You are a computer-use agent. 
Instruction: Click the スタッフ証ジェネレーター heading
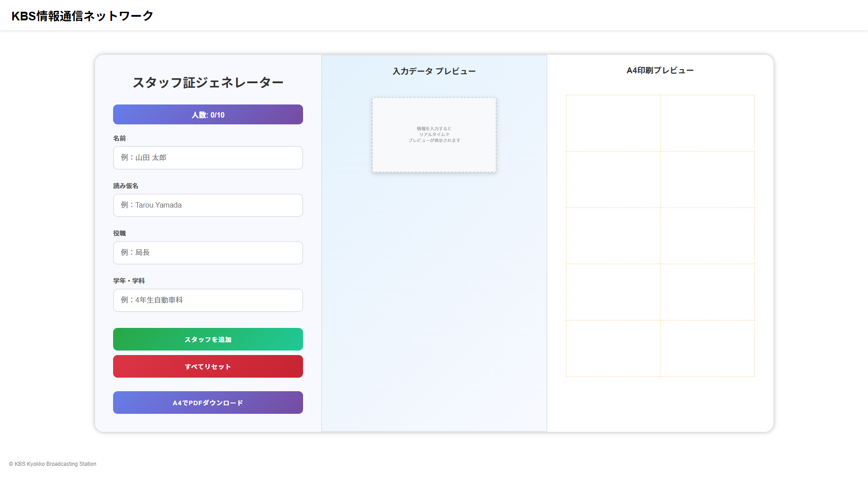208,82
